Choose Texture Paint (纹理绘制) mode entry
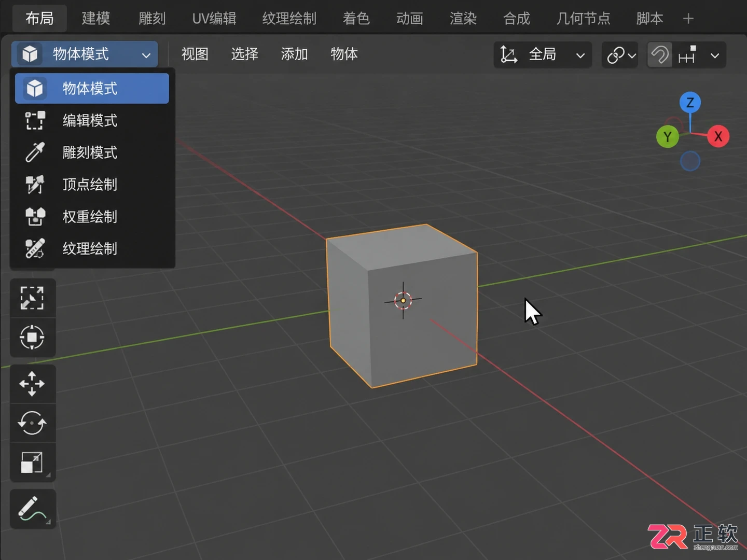 click(92, 249)
